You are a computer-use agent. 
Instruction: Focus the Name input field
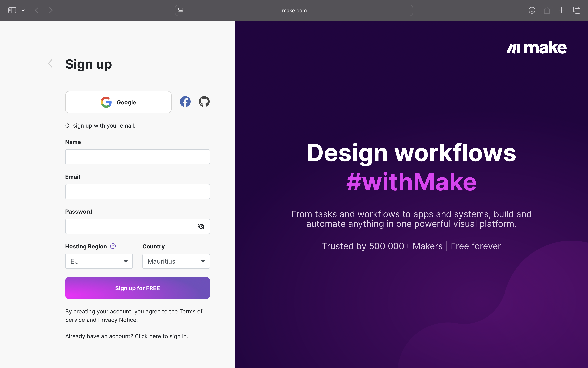point(138,157)
